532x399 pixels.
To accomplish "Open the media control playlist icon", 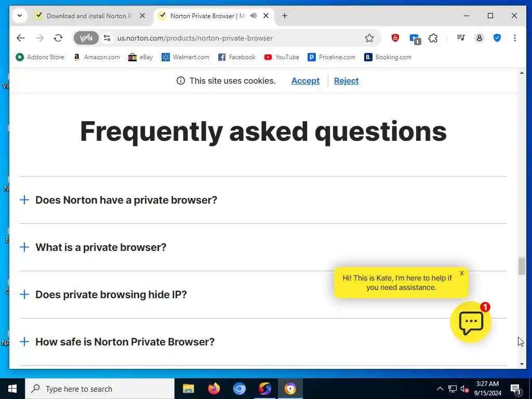I will coord(461,38).
